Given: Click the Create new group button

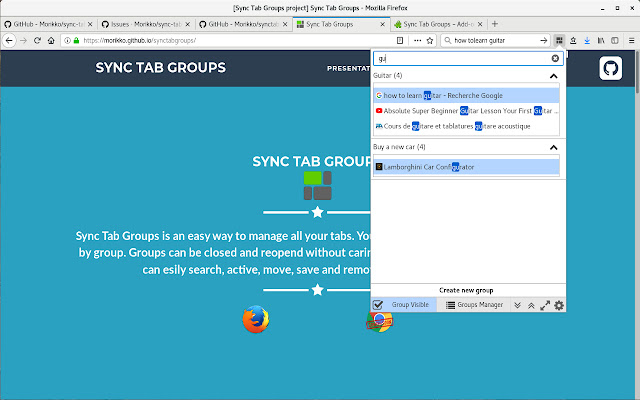Looking at the screenshot, I should point(466,290).
